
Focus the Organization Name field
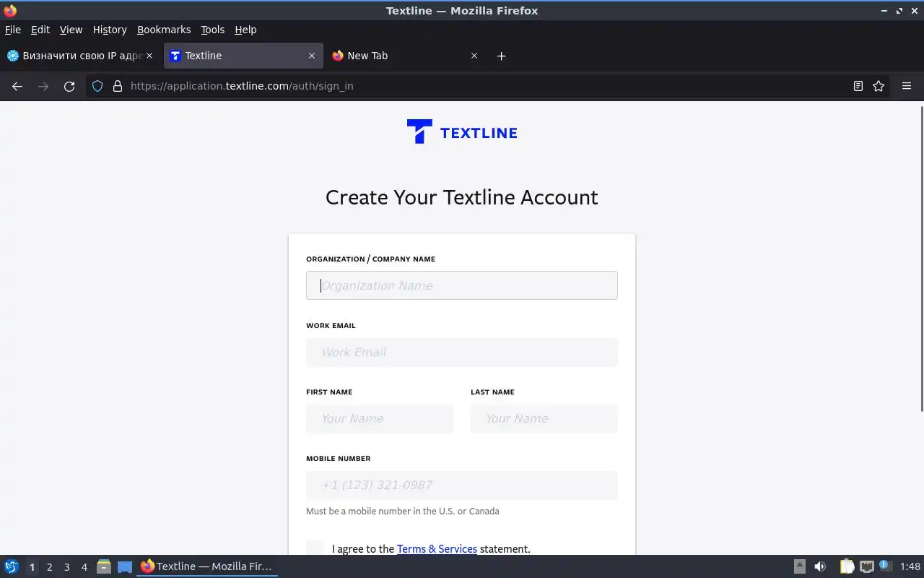click(462, 285)
